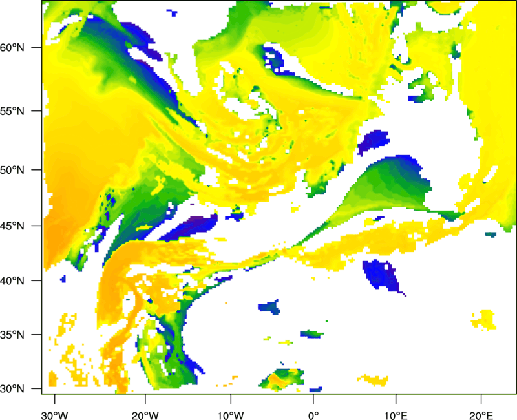Click the 10°E longitude label
Viewport: 517px width, 420px height.
click(x=396, y=415)
